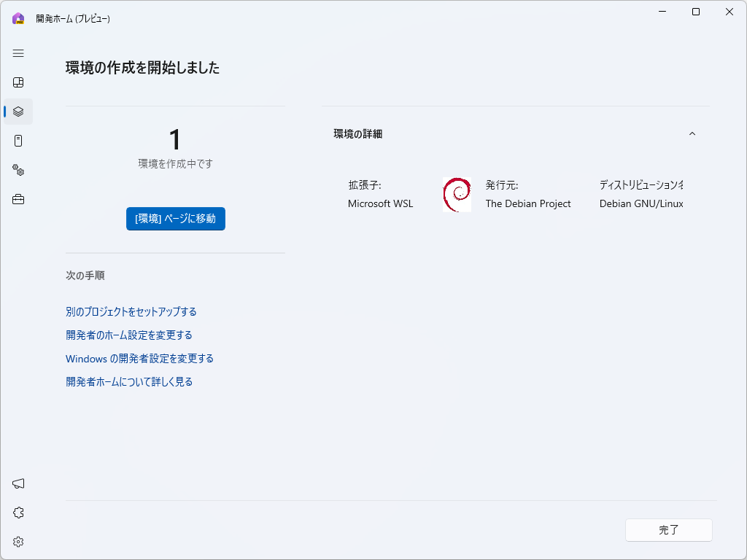
Task: Open the Utilities toolbox icon
Action: pos(18,199)
